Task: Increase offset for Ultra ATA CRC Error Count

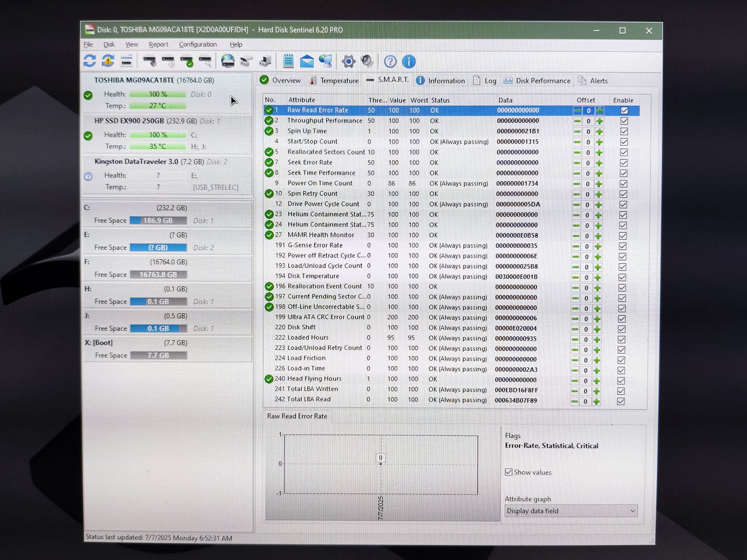Action: (597, 319)
